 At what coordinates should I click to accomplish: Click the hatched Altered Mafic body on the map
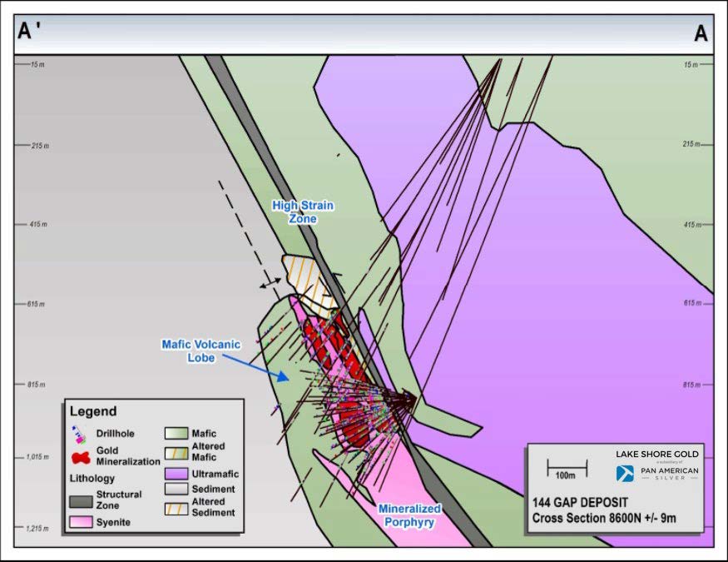(x=306, y=278)
